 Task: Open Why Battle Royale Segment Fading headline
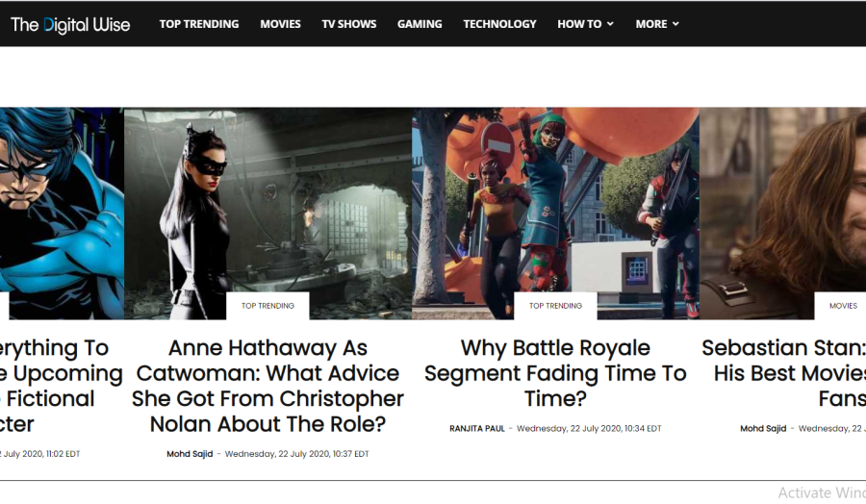click(555, 373)
